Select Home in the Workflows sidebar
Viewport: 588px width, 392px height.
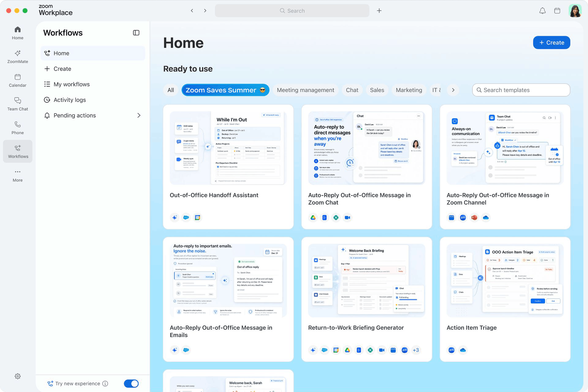[93, 53]
